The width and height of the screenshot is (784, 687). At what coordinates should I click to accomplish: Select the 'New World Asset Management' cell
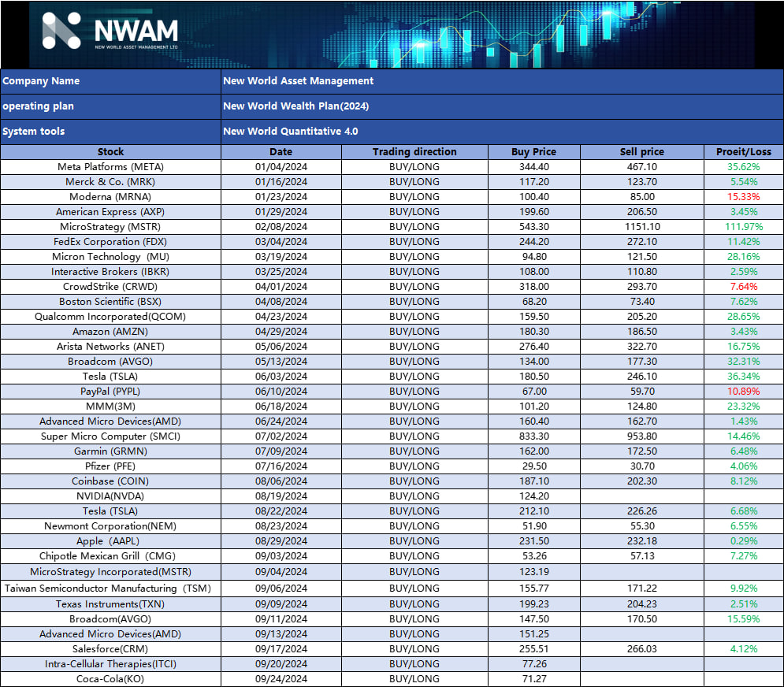[502, 81]
